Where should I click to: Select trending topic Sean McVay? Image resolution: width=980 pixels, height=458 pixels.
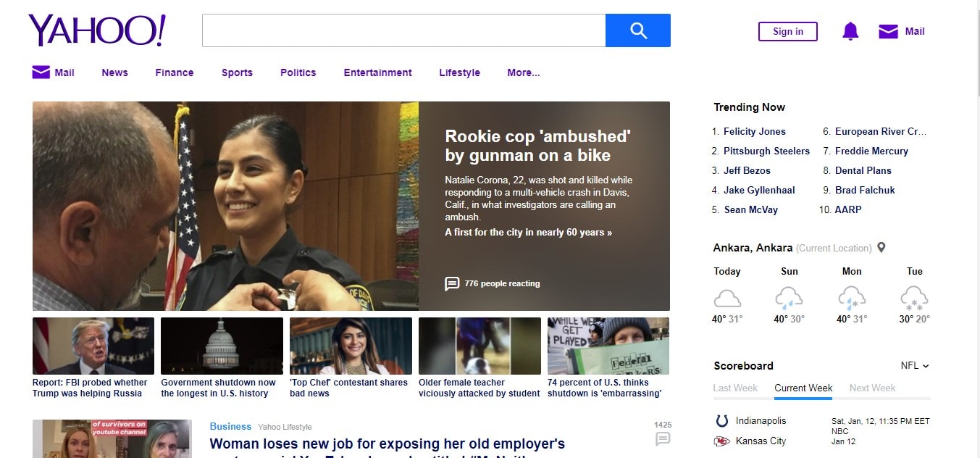[x=750, y=209]
